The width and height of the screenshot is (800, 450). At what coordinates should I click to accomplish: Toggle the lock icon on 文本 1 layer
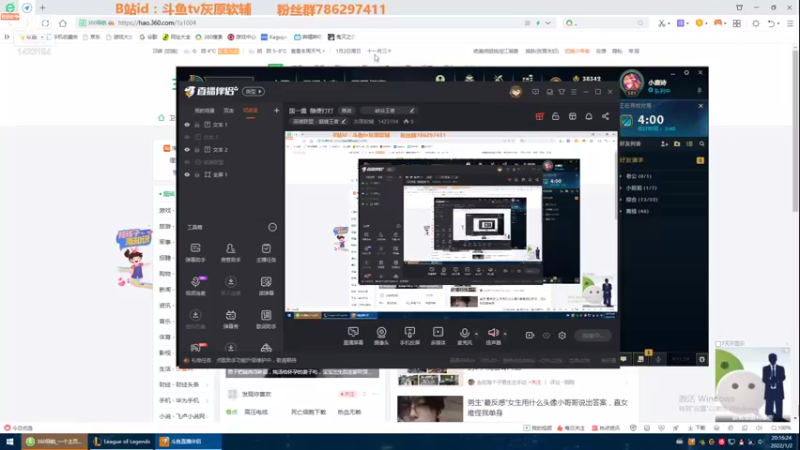coord(197,124)
